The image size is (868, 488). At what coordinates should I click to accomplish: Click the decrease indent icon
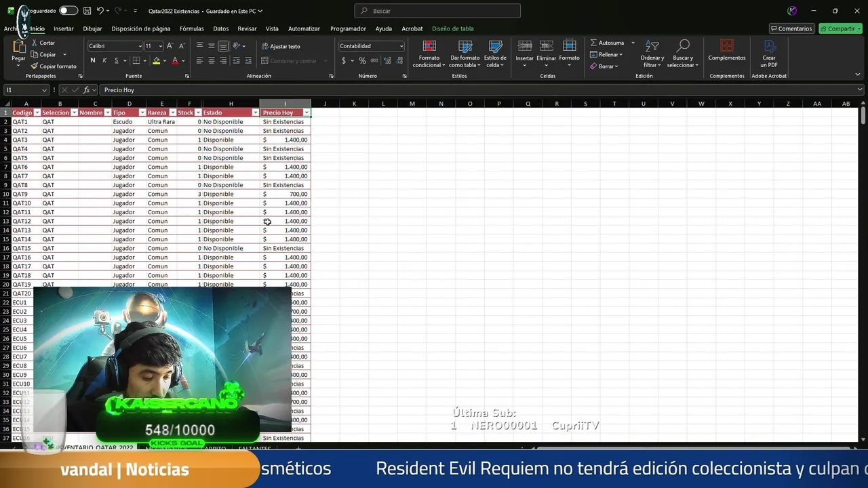coord(236,60)
